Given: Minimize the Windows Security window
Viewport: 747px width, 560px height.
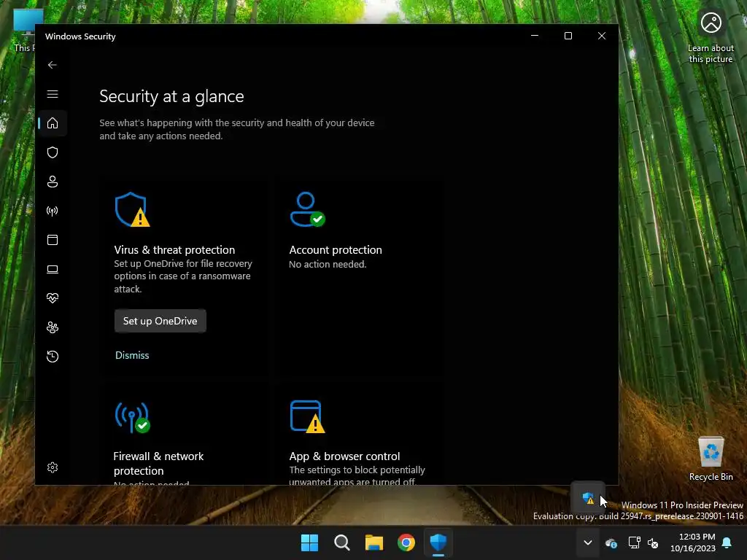Looking at the screenshot, I should click(x=535, y=36).
